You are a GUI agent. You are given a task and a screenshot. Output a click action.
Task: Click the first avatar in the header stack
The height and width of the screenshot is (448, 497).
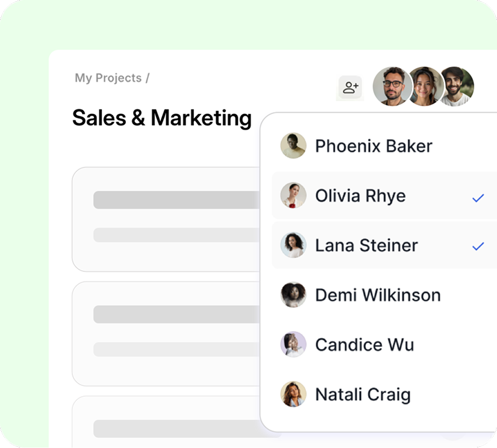[x=393, y=87]
